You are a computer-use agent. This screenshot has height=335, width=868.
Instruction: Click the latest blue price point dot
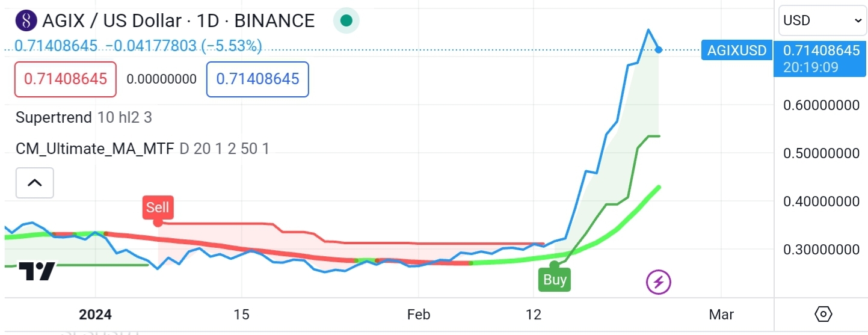[659, 50]
